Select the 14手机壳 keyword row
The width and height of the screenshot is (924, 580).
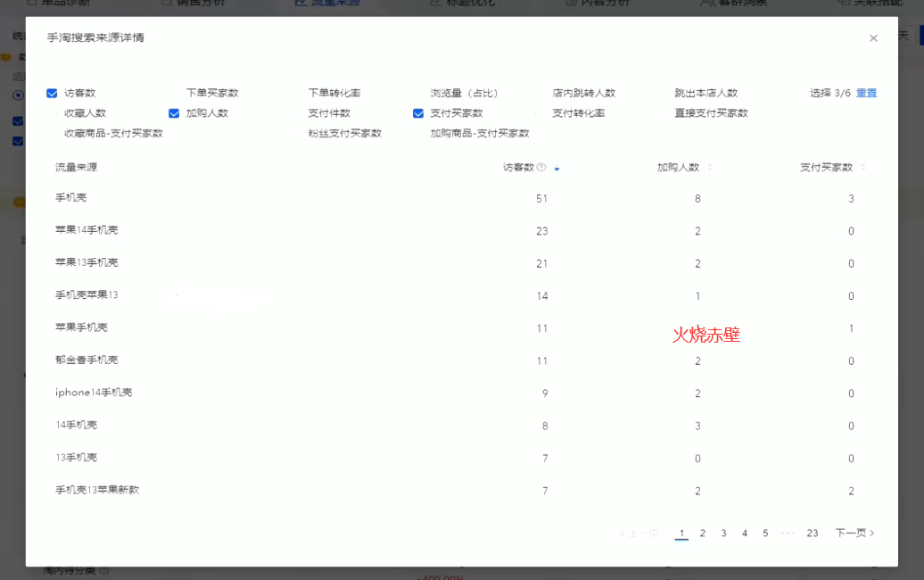coord(461,425)
